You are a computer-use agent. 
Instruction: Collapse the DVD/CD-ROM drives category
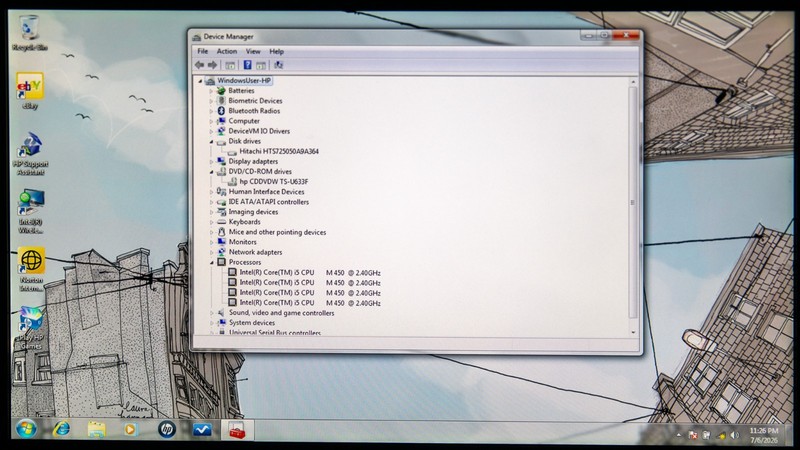pos(211,172)
